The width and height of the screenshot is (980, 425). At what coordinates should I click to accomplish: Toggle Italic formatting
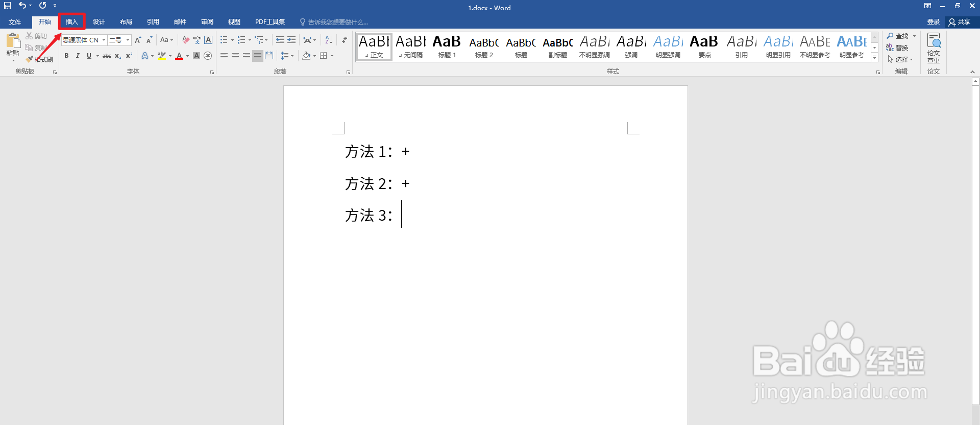pos(78,56)
